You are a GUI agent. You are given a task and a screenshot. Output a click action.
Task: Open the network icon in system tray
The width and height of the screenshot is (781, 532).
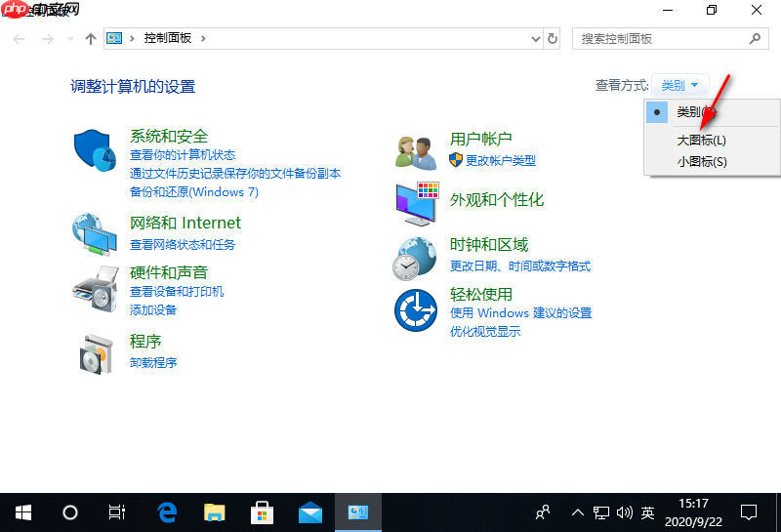(601, 512)
